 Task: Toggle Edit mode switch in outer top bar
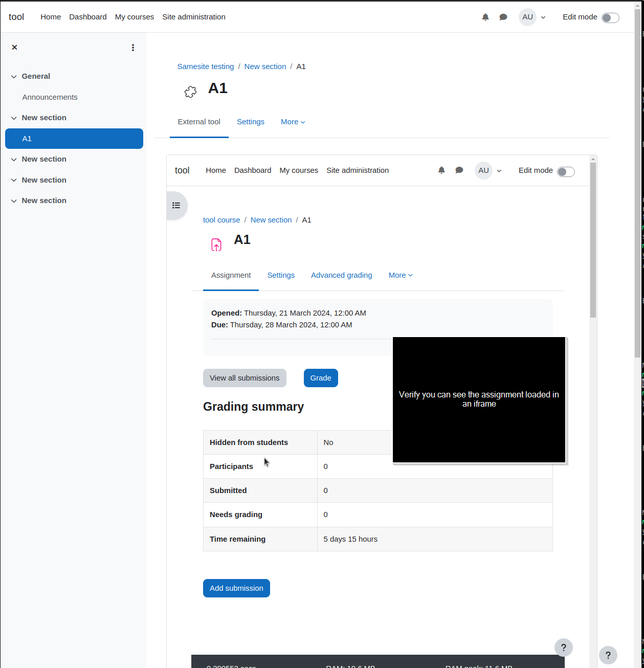[x=610, y=18]
